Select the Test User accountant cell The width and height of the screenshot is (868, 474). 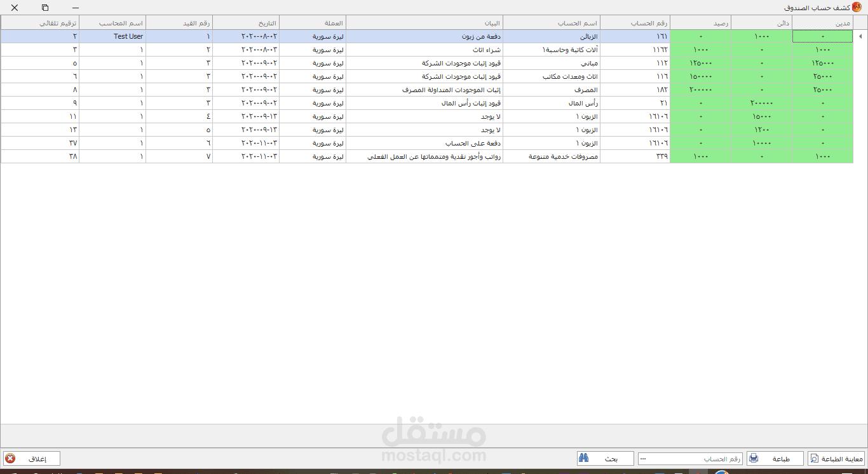(x=112, y=37)
